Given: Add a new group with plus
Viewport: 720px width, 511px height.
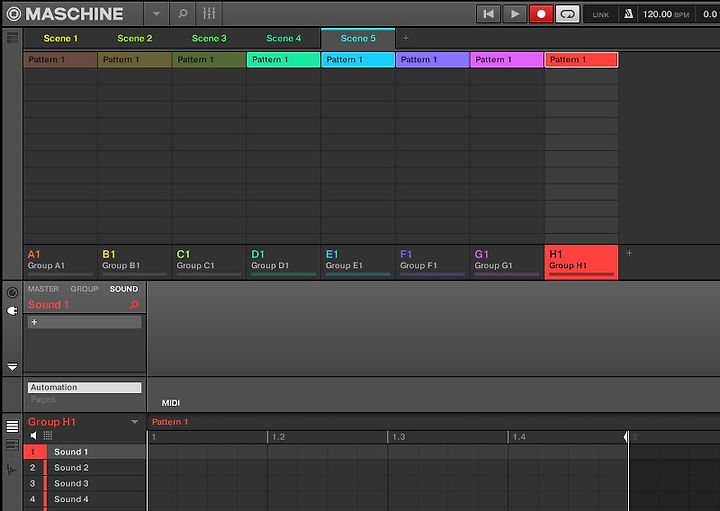Looking at the screenshot, I should point(630,253).
